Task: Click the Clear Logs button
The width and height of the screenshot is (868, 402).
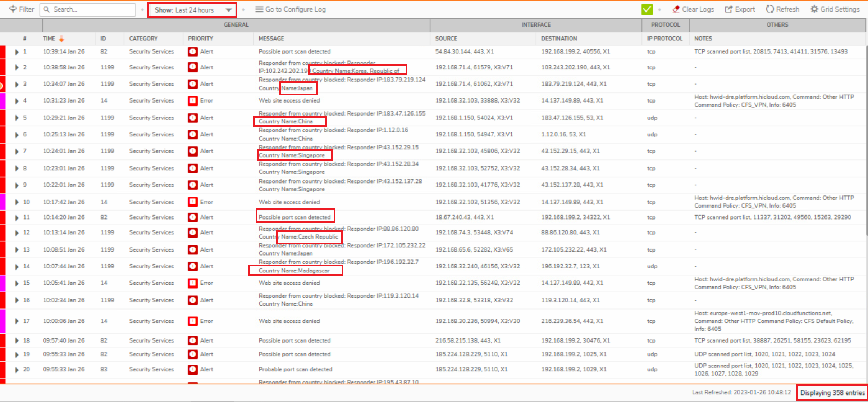Action: point(698,9)
